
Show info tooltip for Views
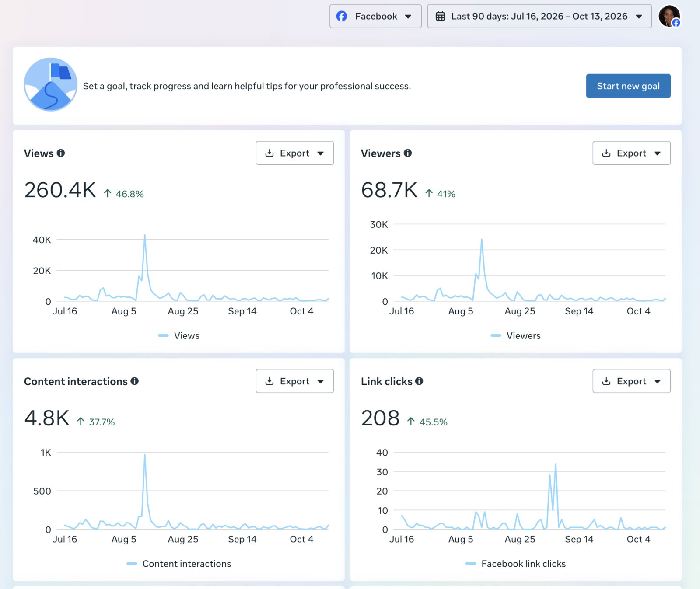61,153
